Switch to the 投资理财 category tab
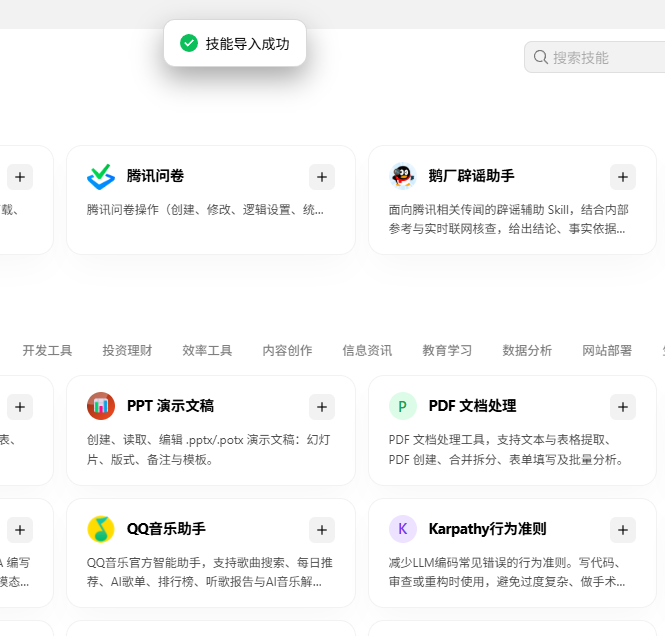Viewport: 665px width, 636px height. 127,351
